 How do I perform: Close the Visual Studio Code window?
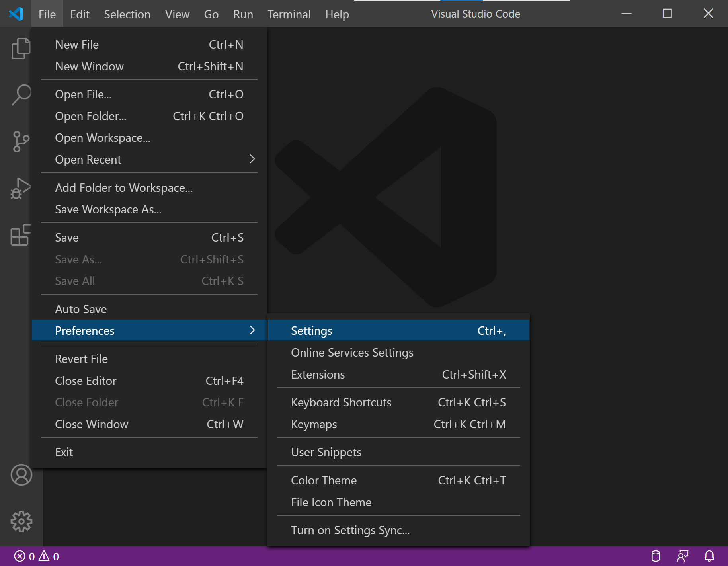pyautogui.click(x=708, y=14)
